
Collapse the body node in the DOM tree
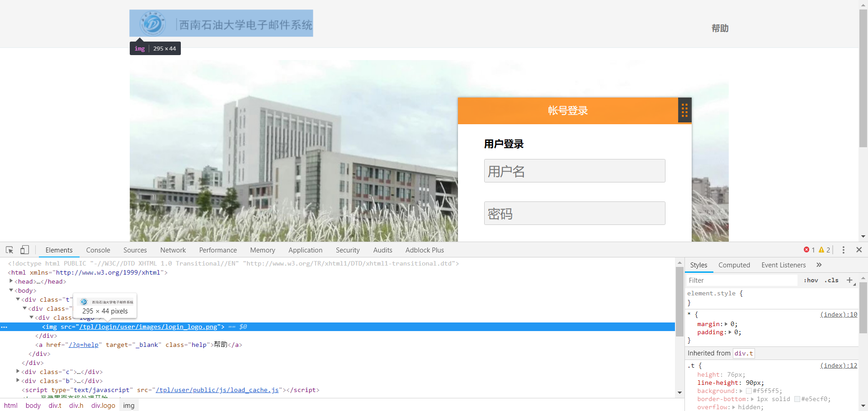(11, 290)
